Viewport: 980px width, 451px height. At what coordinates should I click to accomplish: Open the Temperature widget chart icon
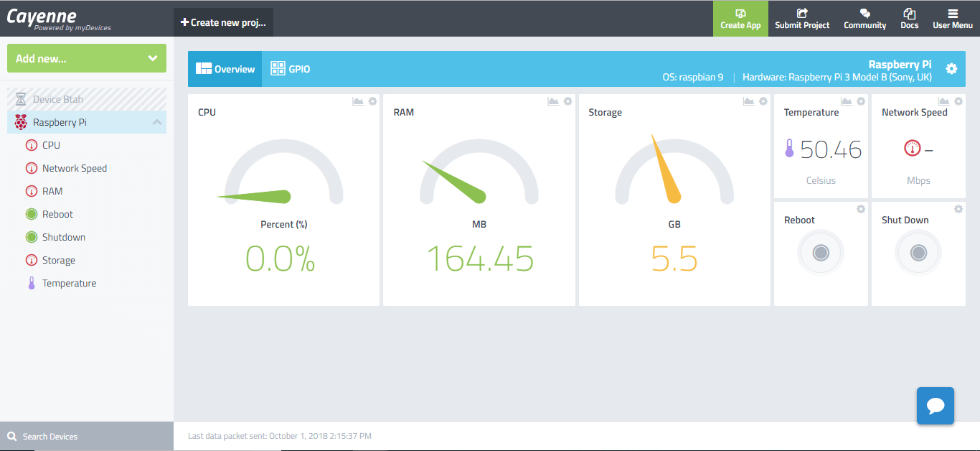[x=846, y=101]
